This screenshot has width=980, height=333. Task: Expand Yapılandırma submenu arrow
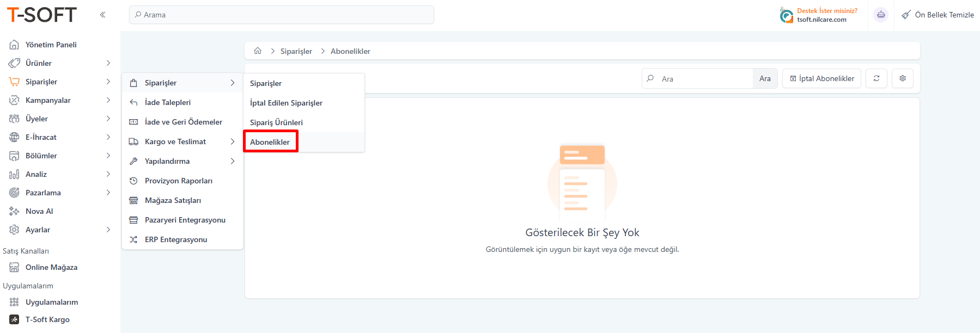(233, 161)
